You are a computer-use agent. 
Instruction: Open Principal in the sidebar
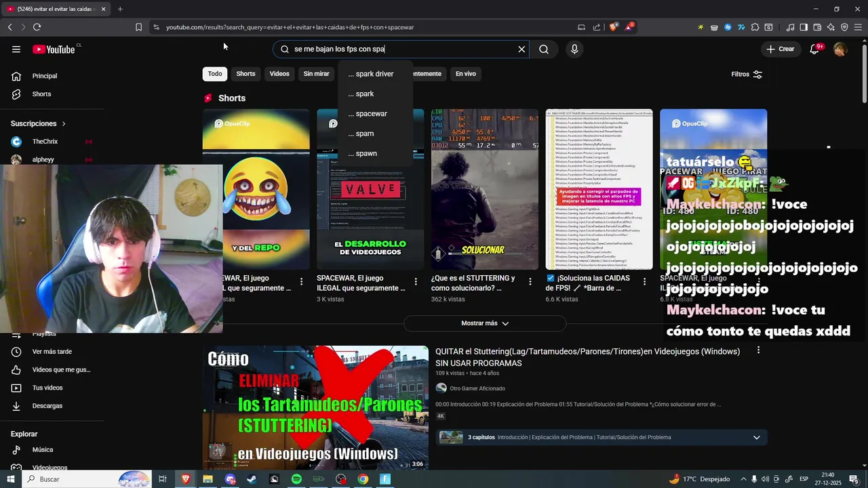(x=52, y=76)
